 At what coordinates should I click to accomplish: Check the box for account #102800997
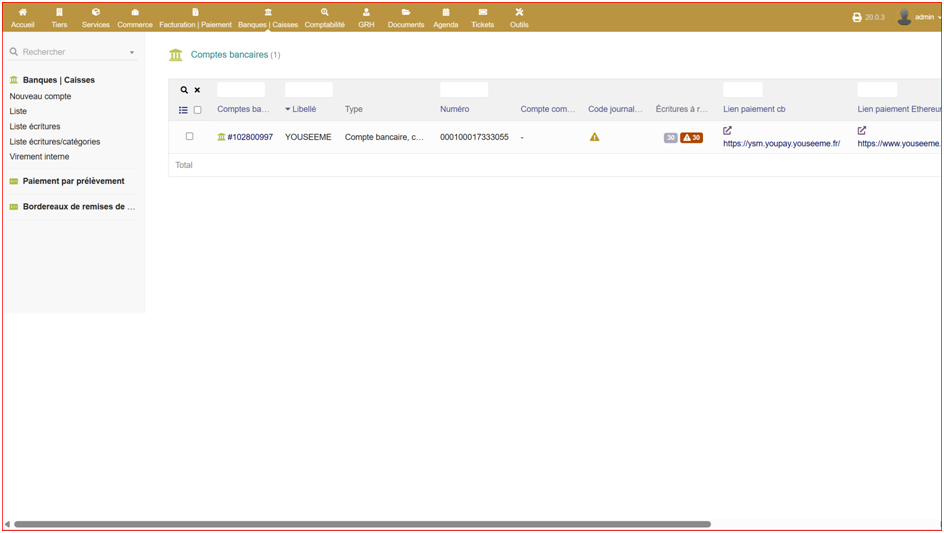[x=189, y=136]
